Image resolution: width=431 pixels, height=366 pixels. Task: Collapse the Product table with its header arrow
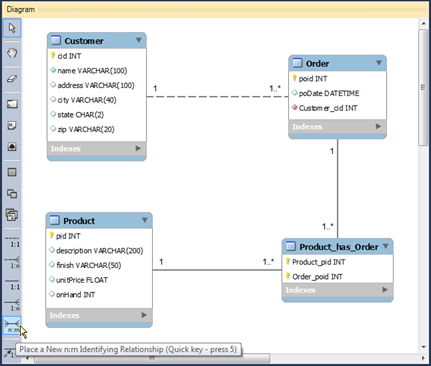145,220
